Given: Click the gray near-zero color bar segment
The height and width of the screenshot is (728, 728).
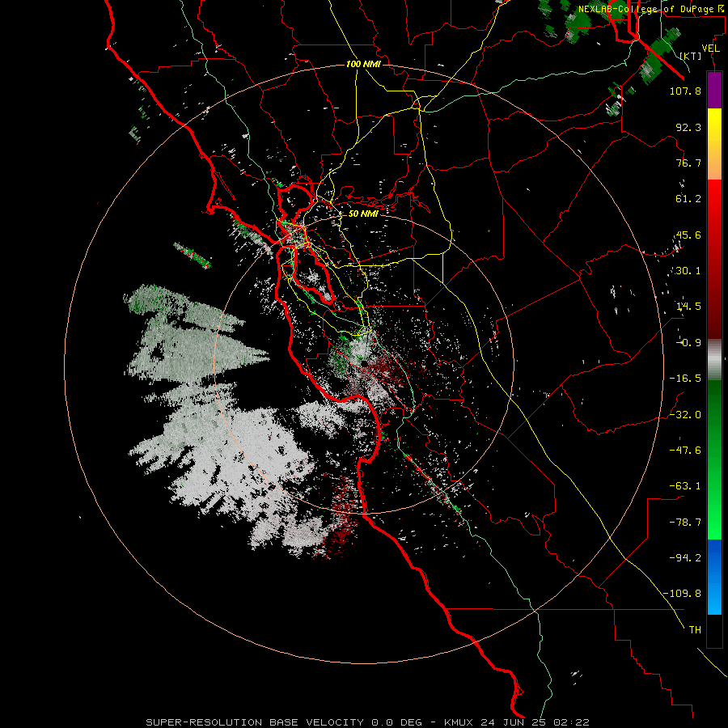Looking at the screenshot, I should pos(714,360).
